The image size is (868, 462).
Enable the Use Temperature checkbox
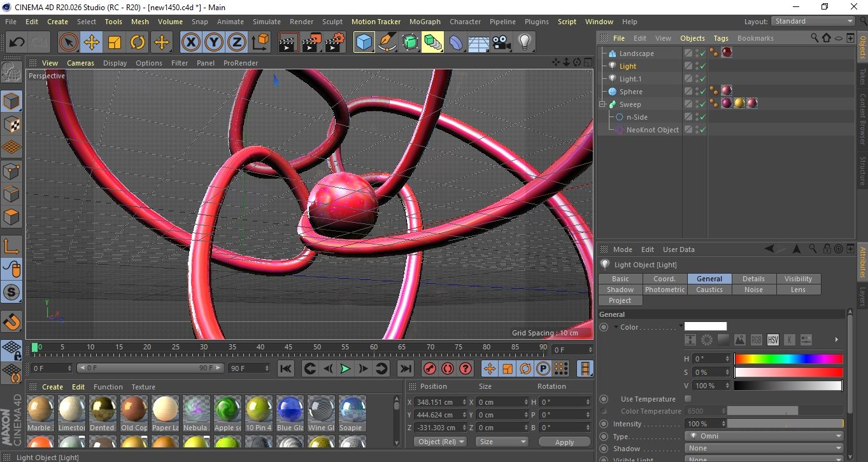(x=688, y=399)
